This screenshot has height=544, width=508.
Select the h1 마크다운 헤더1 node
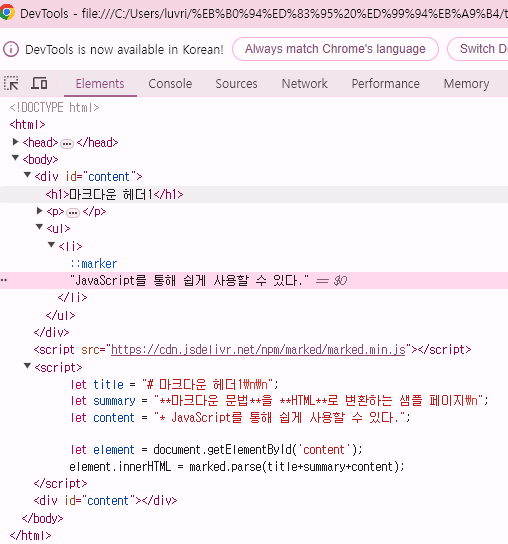point(114,194)
